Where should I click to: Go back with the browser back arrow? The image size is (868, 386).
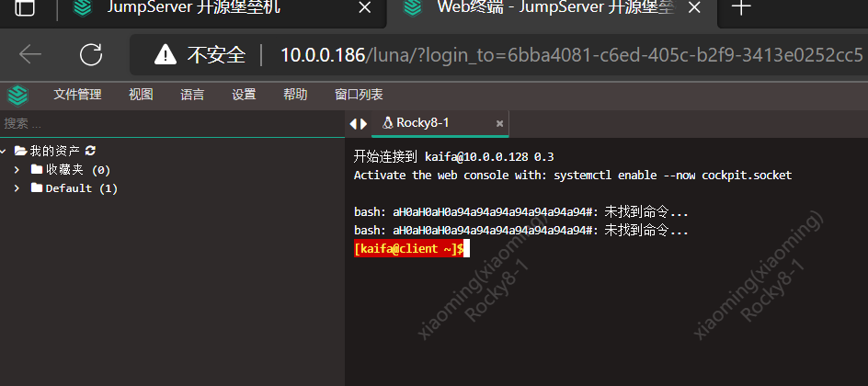[x=30, y=54]
